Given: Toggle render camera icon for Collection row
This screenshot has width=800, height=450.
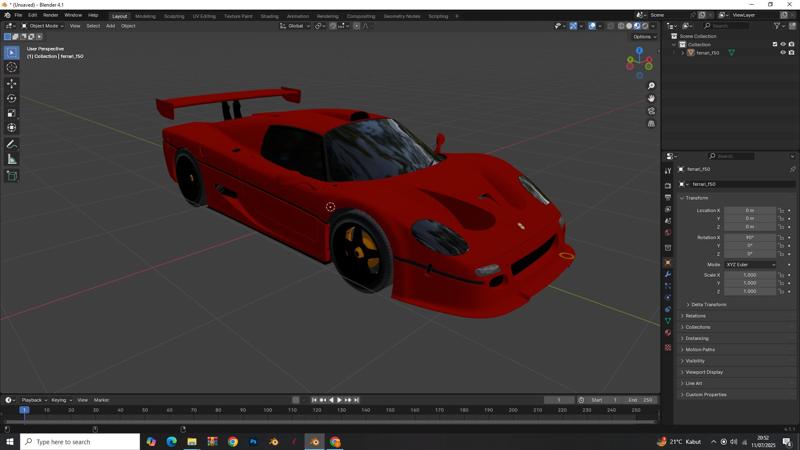Looking at the screenshot, I should coord(791,44).
